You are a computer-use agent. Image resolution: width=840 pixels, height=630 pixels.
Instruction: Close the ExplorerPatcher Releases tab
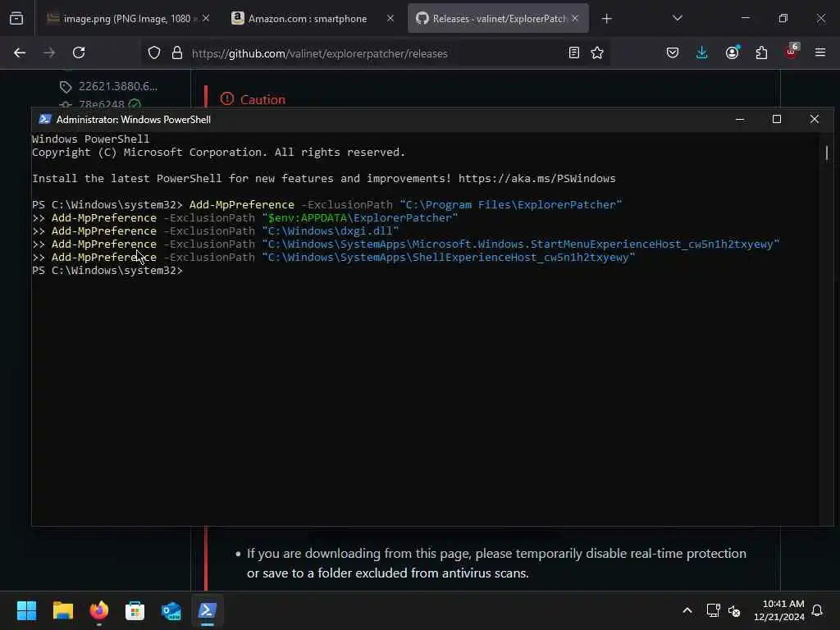[x=575, y=19]
